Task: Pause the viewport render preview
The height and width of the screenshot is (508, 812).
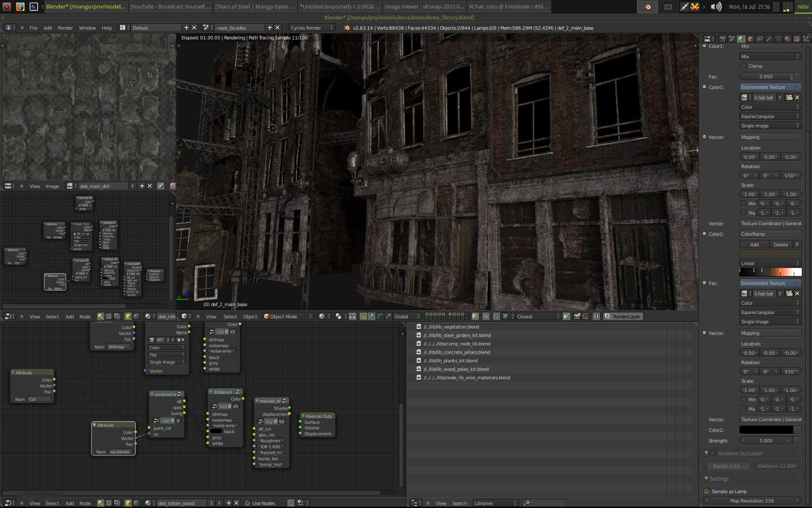Action: 596,316
